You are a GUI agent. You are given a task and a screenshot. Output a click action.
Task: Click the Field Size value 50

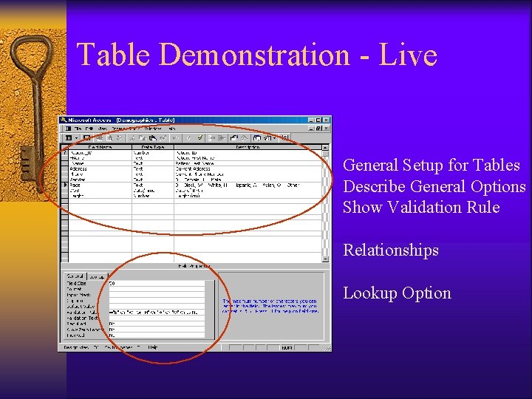coord(157,283)
